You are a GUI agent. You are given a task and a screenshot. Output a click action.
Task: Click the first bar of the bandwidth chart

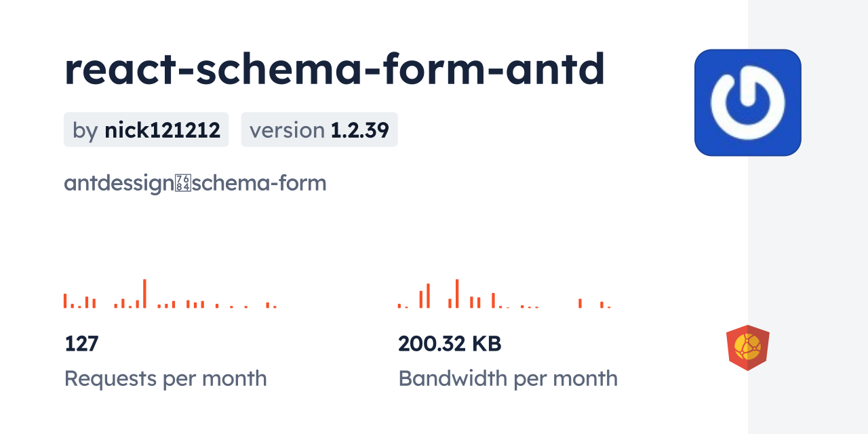pos(399,306)
